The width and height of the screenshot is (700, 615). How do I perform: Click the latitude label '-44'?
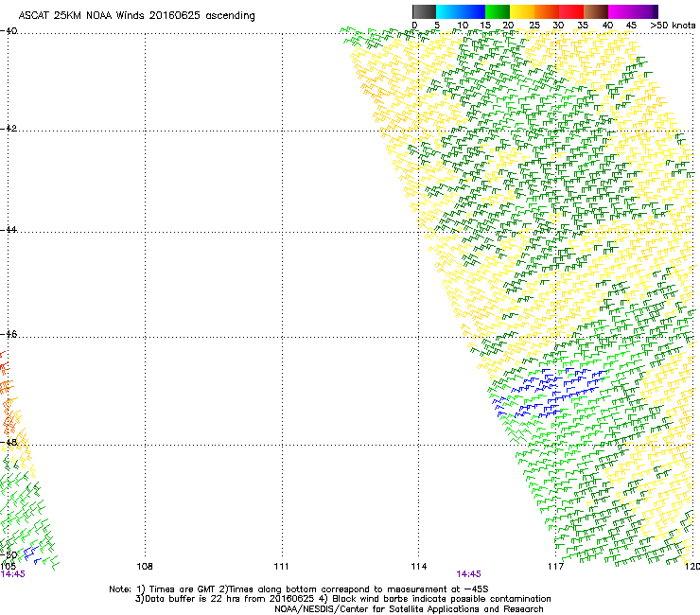click(9, 230)
